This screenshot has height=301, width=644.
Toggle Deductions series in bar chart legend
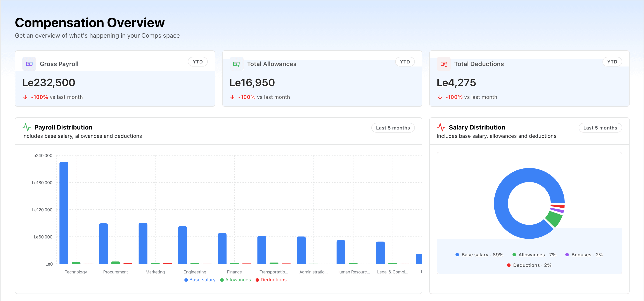tap(271, 280)
